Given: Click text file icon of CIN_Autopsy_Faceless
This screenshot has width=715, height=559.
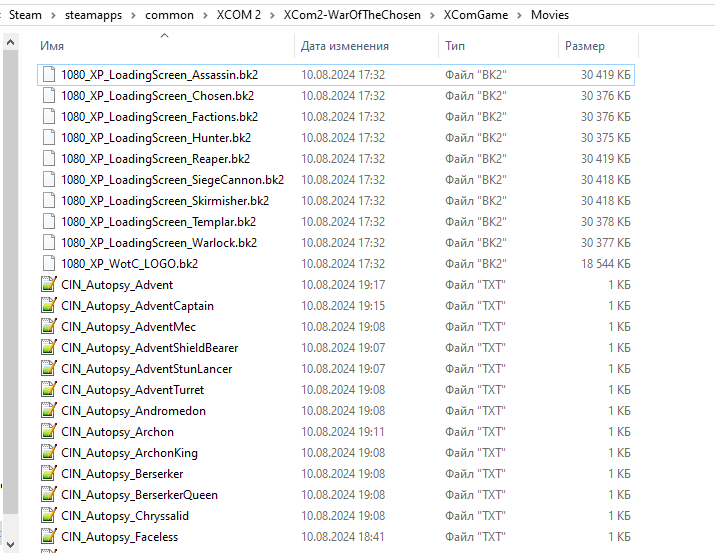Looking at the screenshot, I should point(49,536).
